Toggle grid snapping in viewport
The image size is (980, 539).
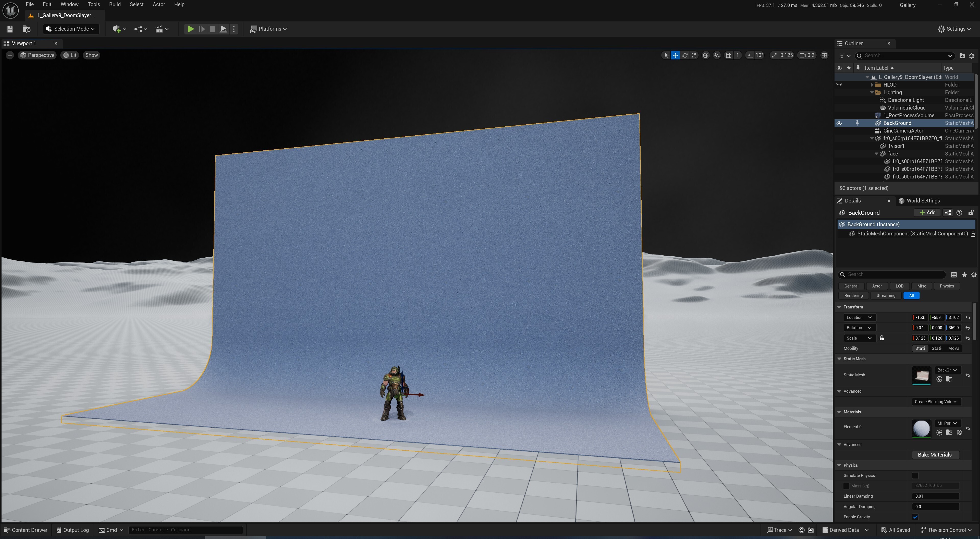point(728,55)
